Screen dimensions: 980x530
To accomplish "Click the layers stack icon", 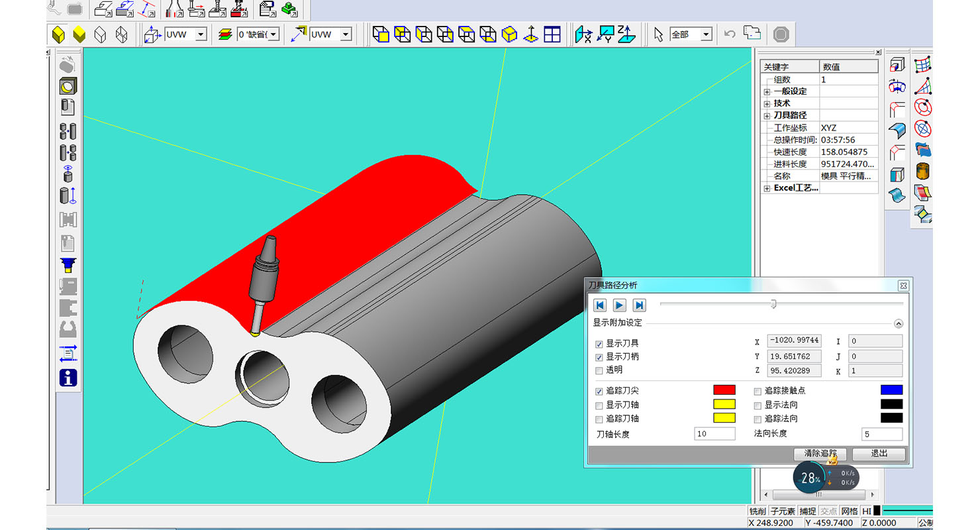I will (x=226, y=34).
